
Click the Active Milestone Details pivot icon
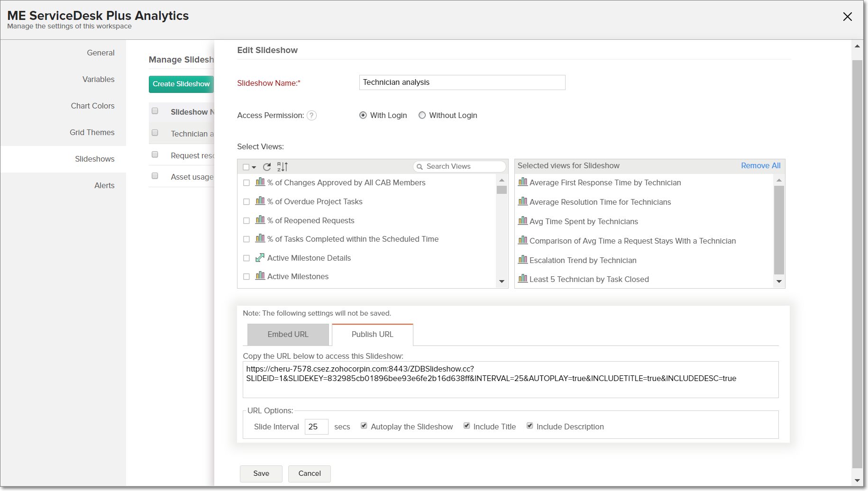[260, 258]
